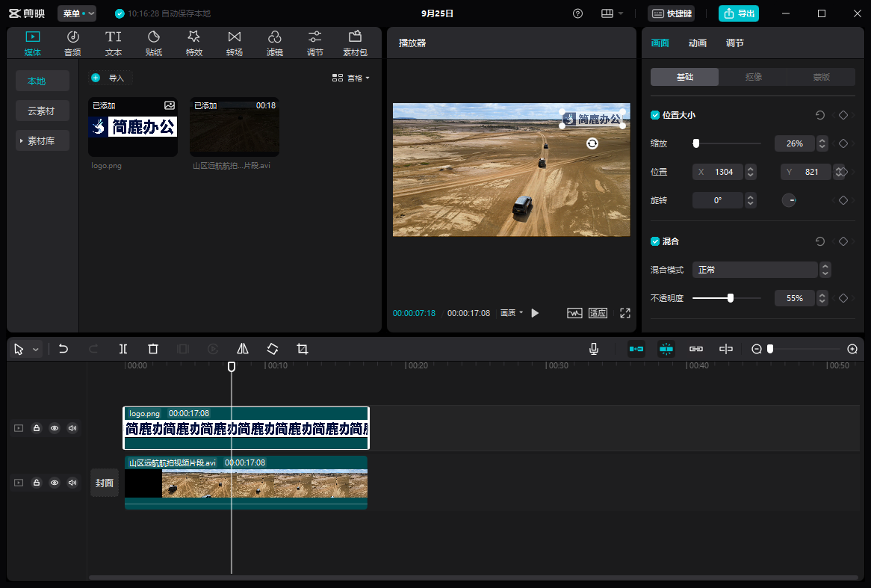Screen dimensions: 871x588
Task: Hide the logo.png track with eye icon
Action: [55, 428]
